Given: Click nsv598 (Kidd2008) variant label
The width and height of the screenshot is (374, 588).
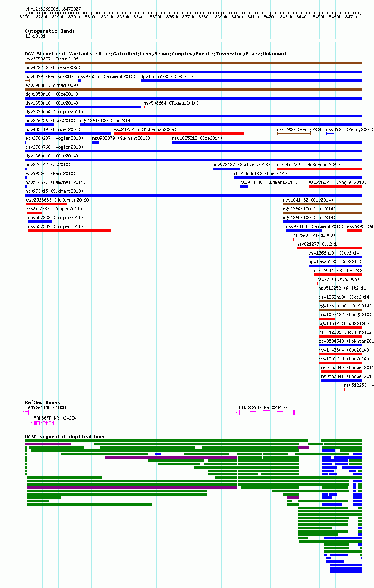Looking at the screenshot, I should (x=314, y=236).
